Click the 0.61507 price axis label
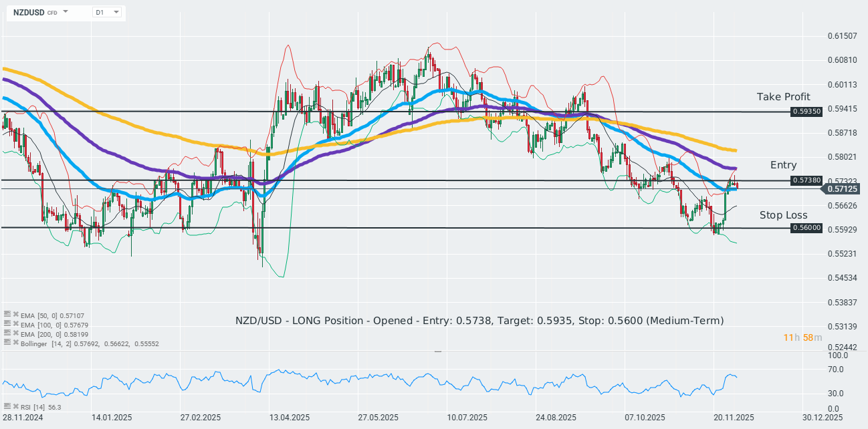868x429 pixels. coord(842,36)
